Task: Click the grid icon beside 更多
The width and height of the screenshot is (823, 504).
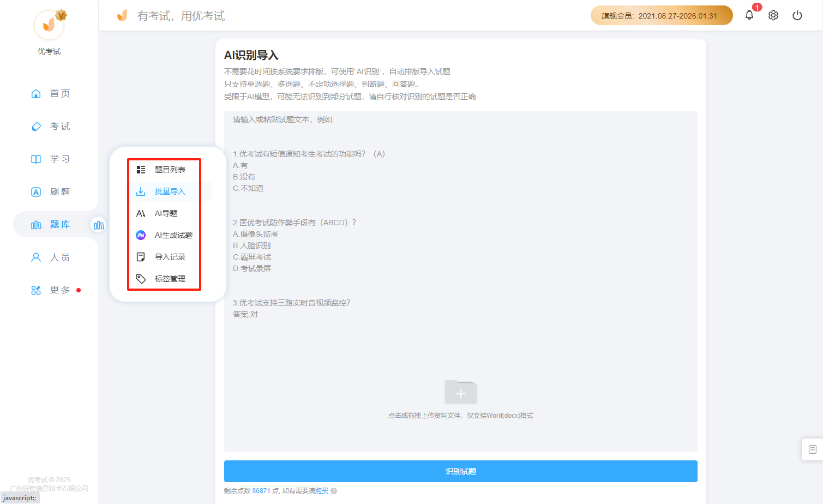Action: pos(36,290)
